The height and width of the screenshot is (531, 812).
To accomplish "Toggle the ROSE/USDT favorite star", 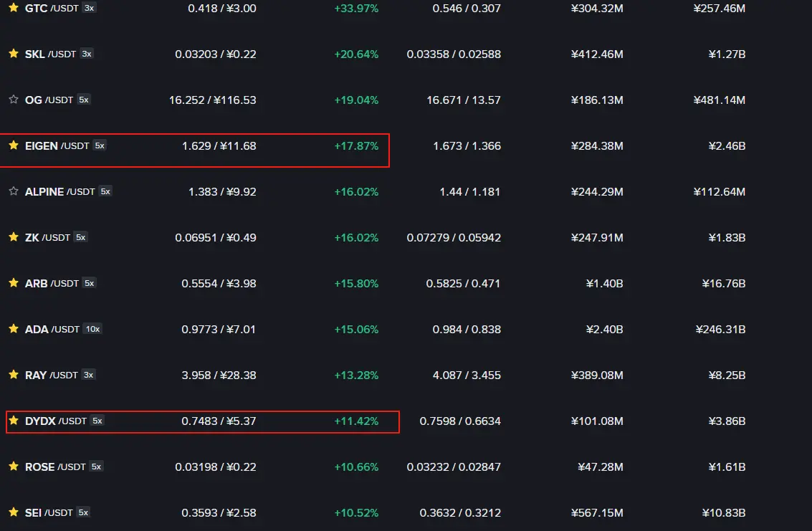I will coord(14,467).
